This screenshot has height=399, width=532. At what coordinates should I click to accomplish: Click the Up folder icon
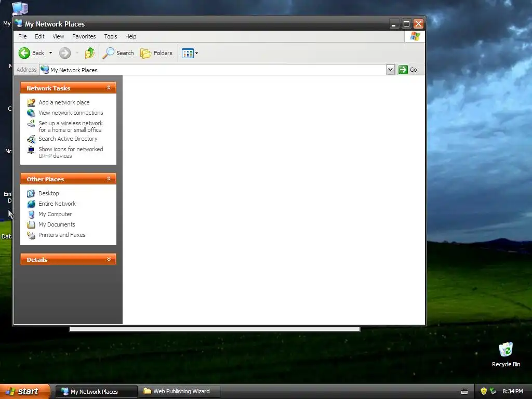[x=90, y=53]
